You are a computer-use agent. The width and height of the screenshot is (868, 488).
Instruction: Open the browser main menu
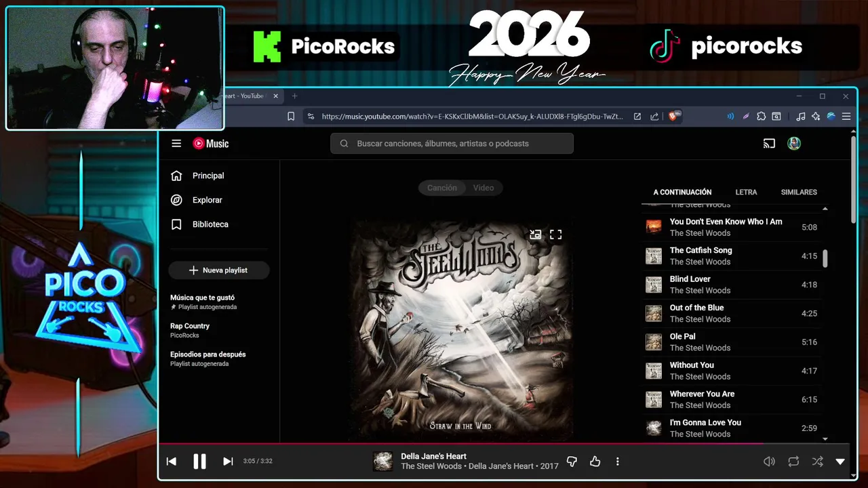(846, 117)
